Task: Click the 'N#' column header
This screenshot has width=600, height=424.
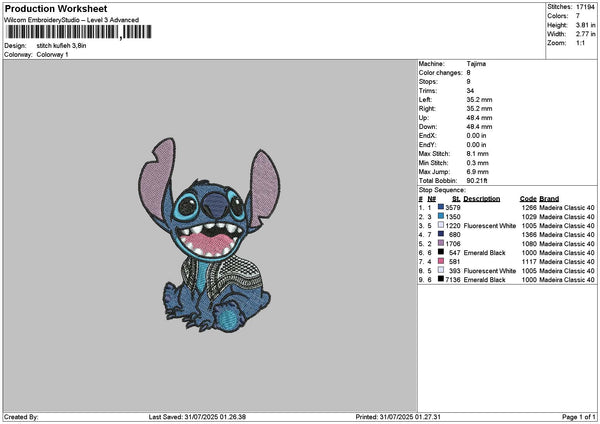Action: point(432,199)
